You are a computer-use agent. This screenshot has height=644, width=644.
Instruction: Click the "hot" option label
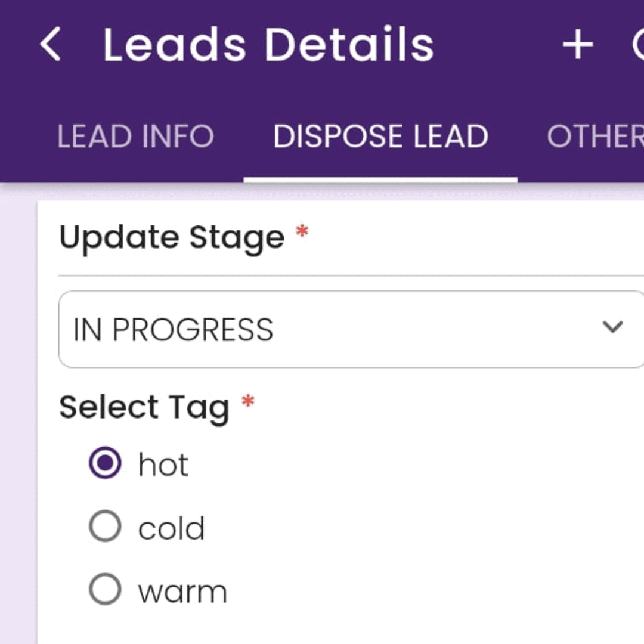pos(163,465)
